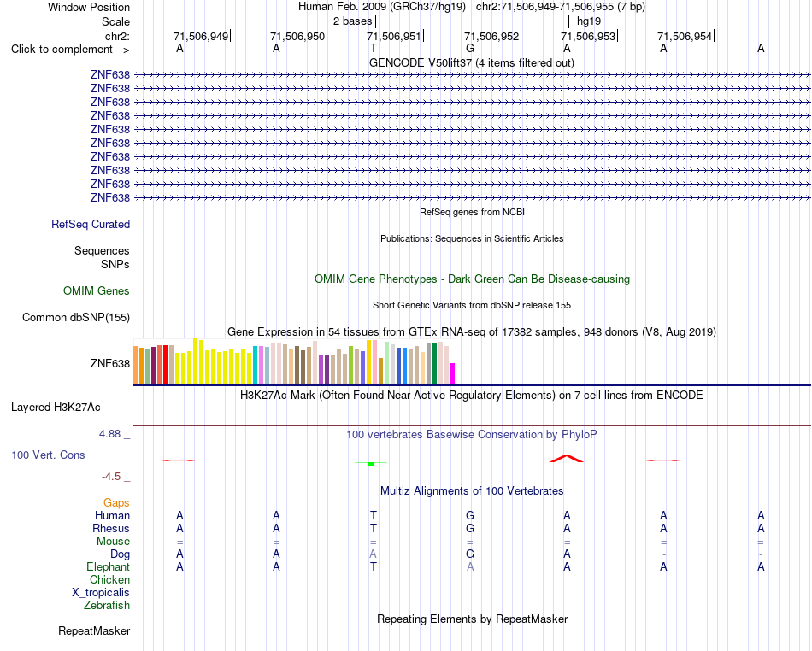Viewport: 812px width, 651px height.
Task: Open 'Publications: Sequences in Scientific Articles' title
Action: [472, 238]
